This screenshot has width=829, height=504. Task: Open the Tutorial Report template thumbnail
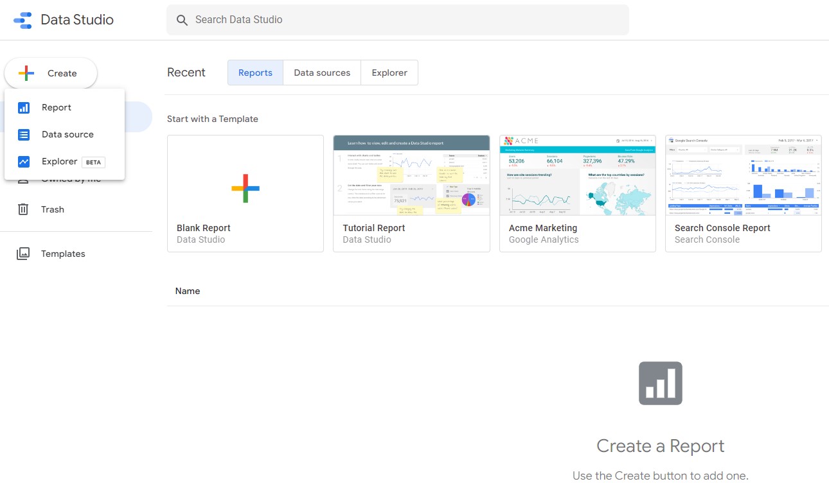coord(411,175)
